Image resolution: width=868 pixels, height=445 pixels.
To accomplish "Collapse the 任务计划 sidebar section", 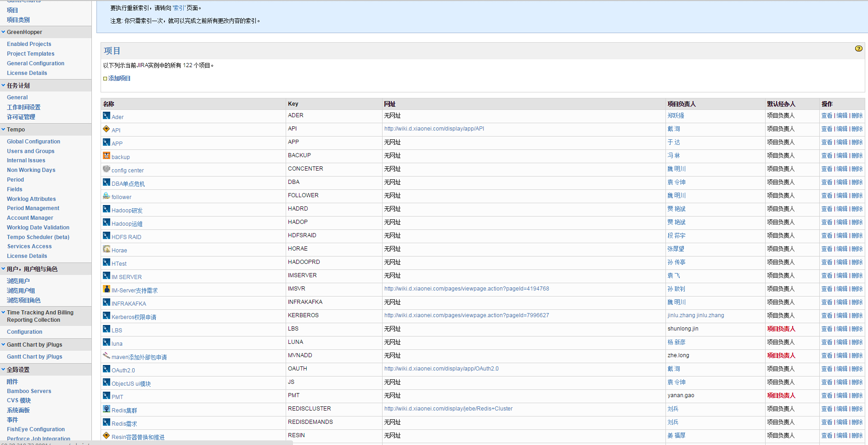I will pos(3,86).
